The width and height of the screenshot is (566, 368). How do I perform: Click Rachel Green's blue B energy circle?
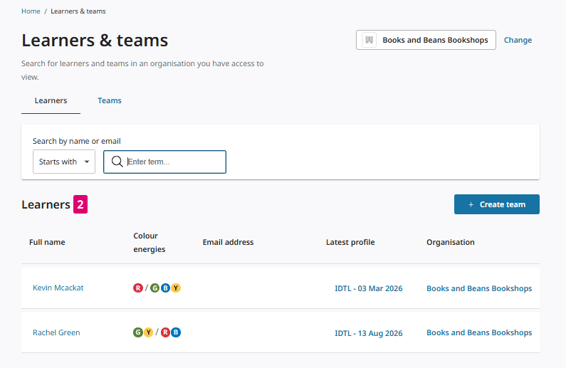[176, 332]
